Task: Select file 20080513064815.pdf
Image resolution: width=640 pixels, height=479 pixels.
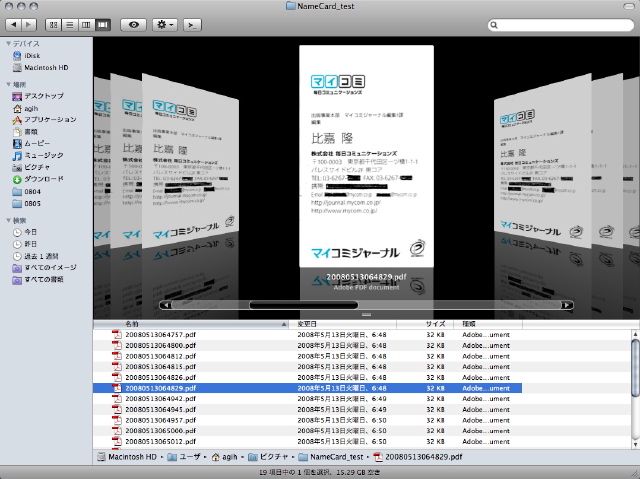Action: point(307,366)
